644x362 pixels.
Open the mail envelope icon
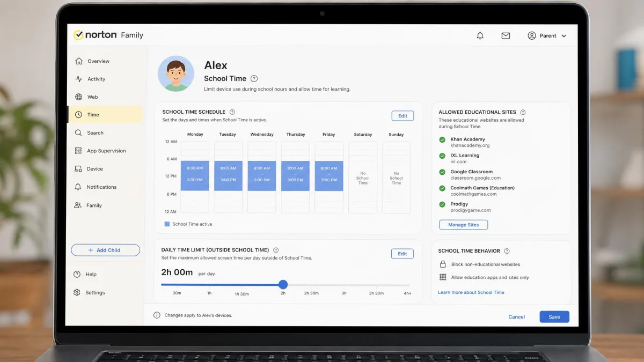coord(506,35)
